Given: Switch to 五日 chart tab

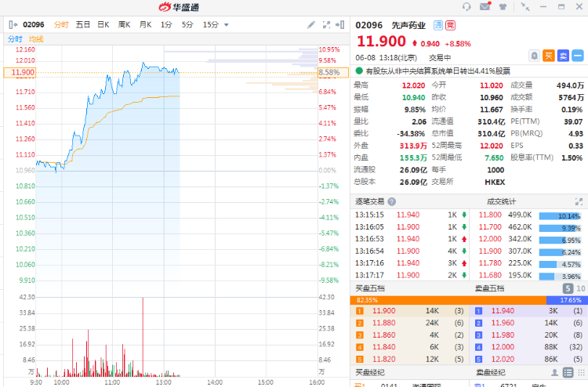Looking at the screenshot, I should [83, 25].
